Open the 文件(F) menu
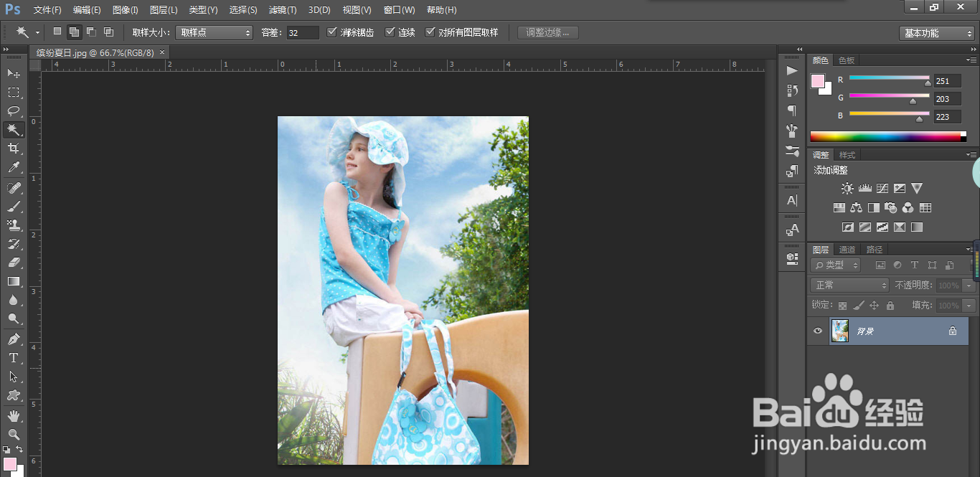This screenshot has height=477, width=980. (x=47, y=10)
